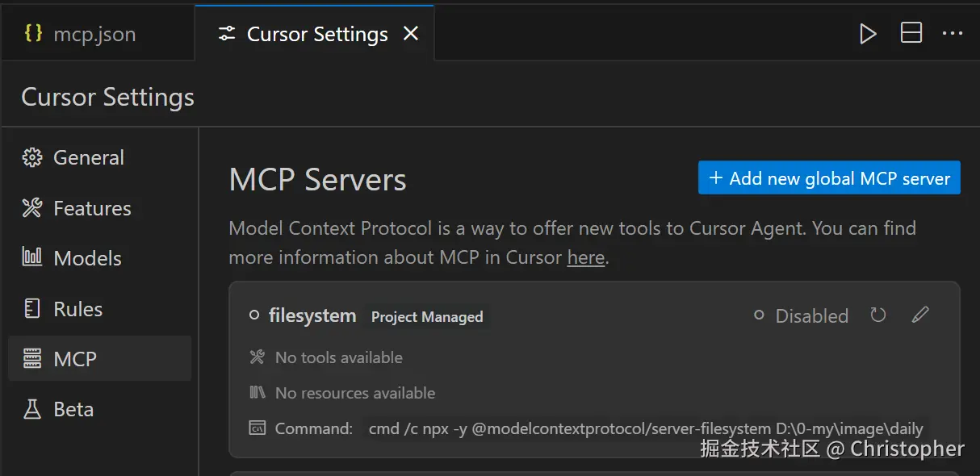Click the Project Managed badge
The width and height of the screenshot is (980, 476).
coord(427,317)
